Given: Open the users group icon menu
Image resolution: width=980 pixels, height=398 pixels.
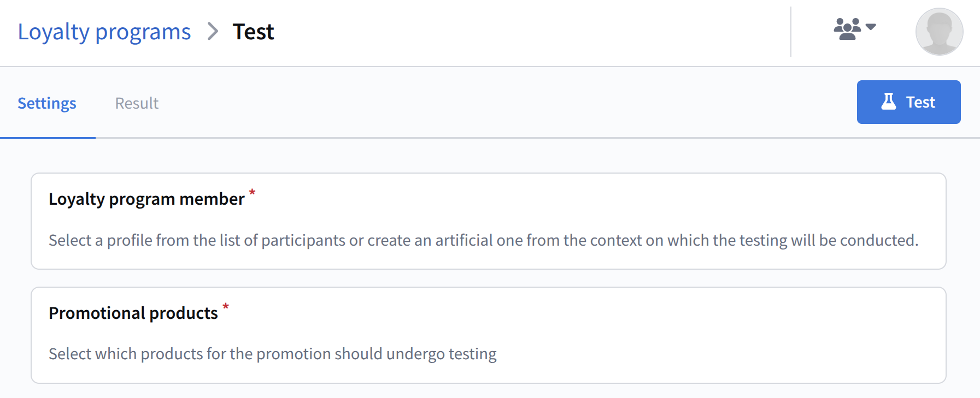Looking at the screenshot, I should (x=847, y=28).
